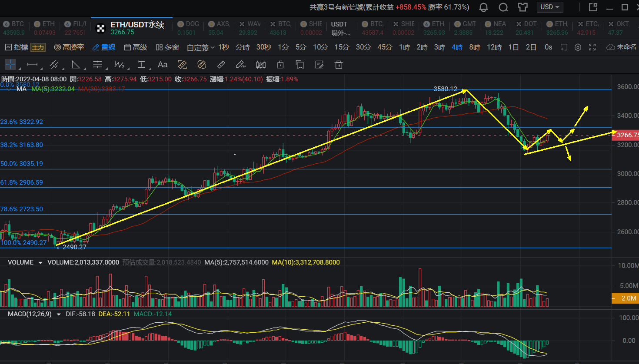
Task: Expand the 自定義 custom interval dropdown
Action: pos(200,47)
